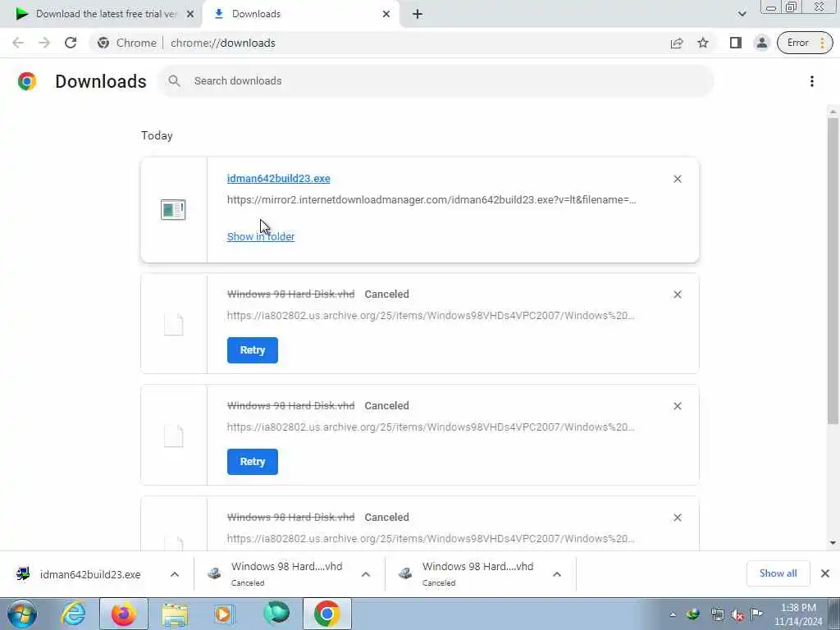Show hidden system tray icons
The height and width of the screenshot is (630, 840).
click(673, 614)
